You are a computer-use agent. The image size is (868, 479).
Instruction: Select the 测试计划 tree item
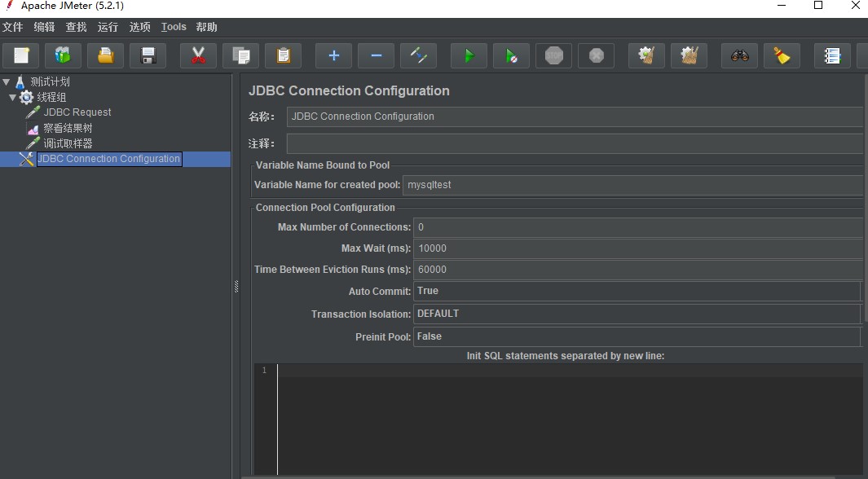[x=50, y=81]
